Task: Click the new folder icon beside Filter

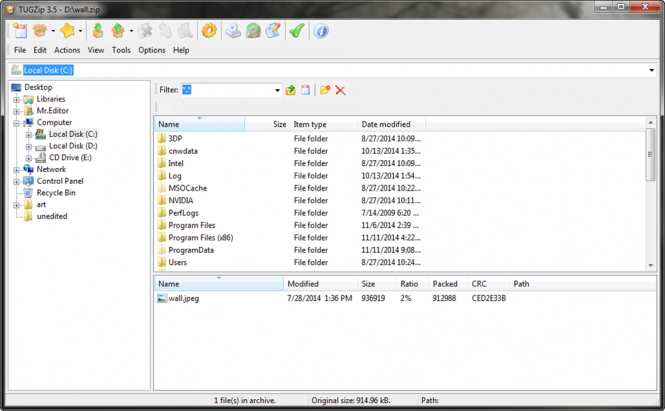Action: [x=325, y=90]
